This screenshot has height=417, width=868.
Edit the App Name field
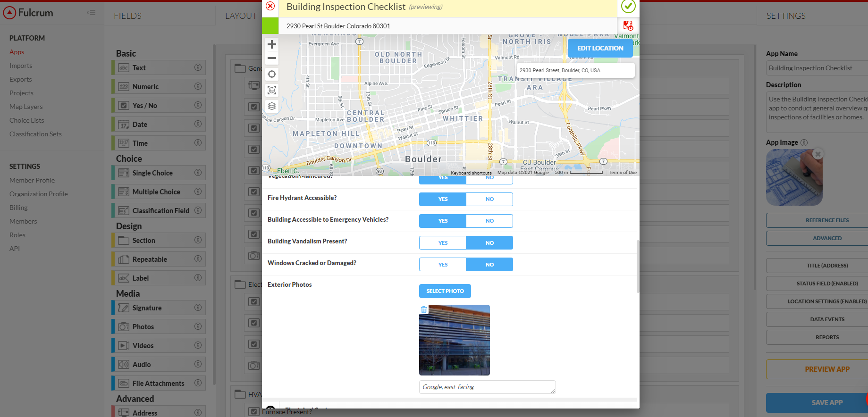point(818,68)
